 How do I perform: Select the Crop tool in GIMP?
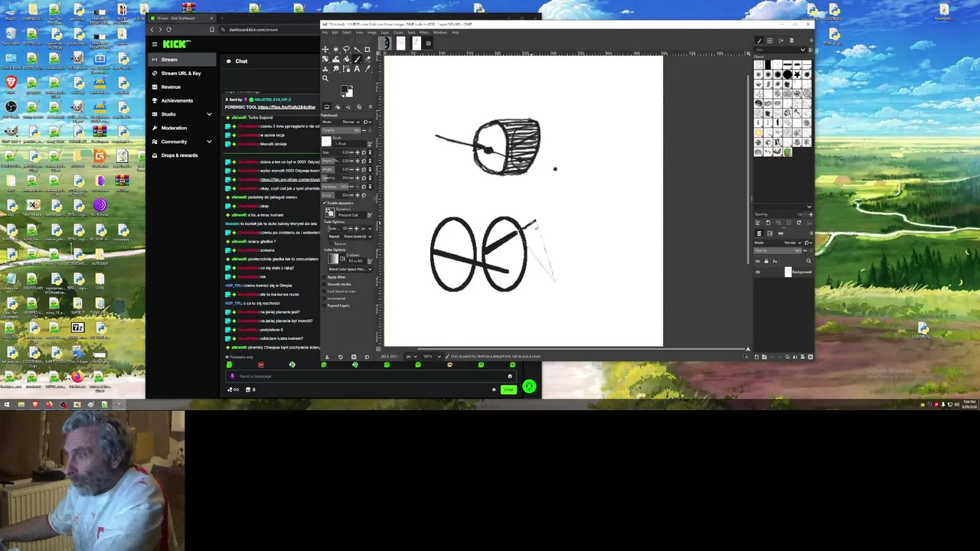click(367, 49)
